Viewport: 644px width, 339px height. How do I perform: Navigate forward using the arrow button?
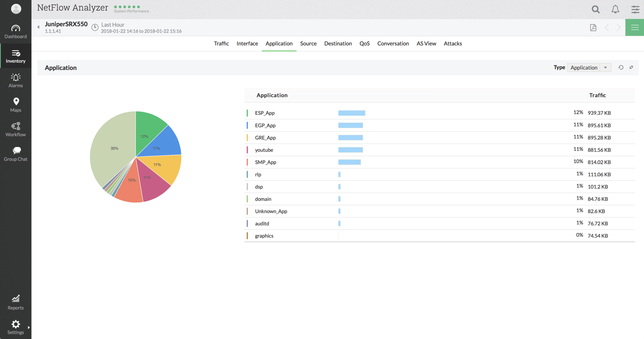[x=618, y=27]
